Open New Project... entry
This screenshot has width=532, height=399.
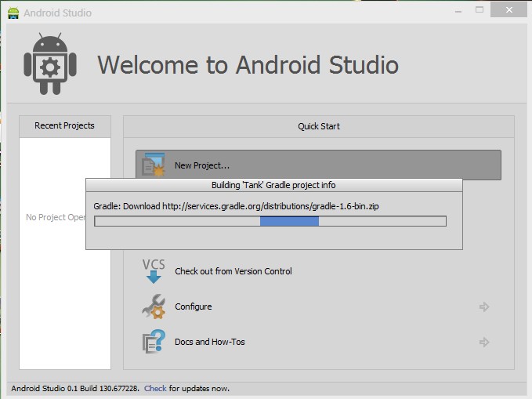318,165
